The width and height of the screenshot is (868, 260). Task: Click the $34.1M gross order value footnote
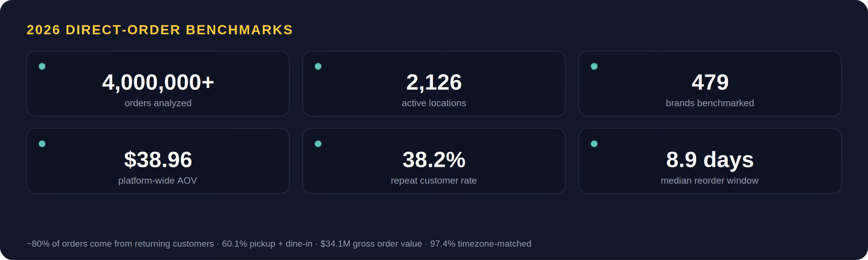coord(371,244)
